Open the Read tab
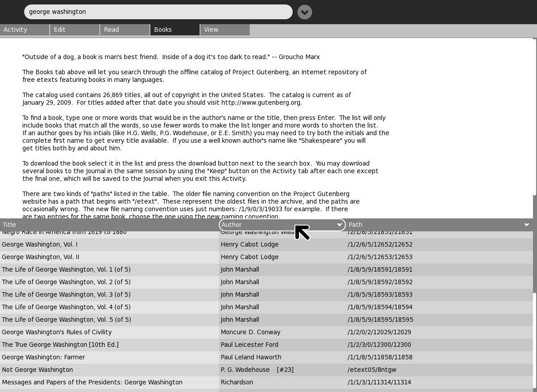Screen dimensions: 537x392 click(x=124, y=30)
